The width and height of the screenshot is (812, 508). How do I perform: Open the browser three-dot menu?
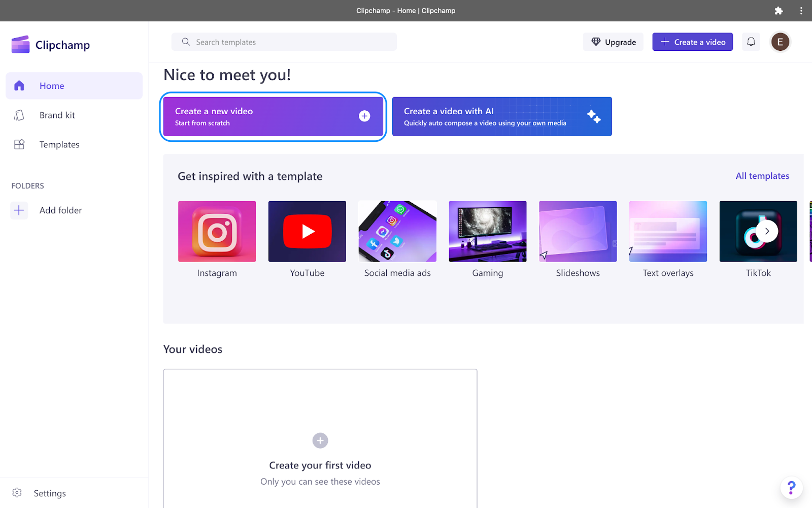(x=801, y=11)
